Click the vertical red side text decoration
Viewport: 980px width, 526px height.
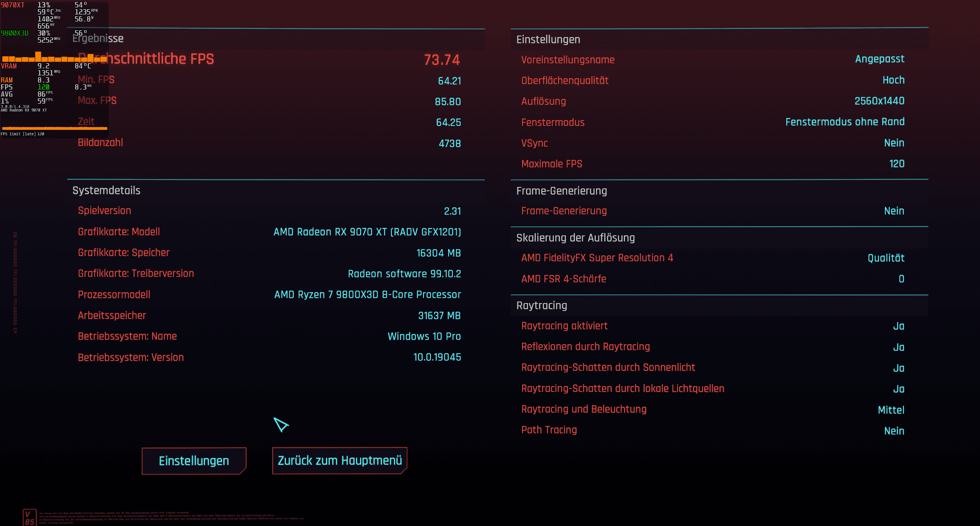coord(15,282)
